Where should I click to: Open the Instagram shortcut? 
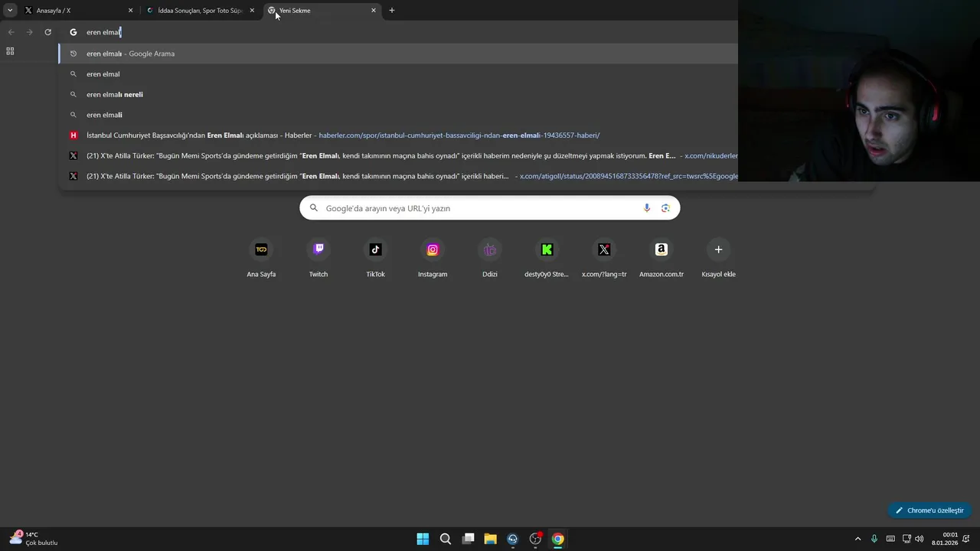tap(433, 259)
